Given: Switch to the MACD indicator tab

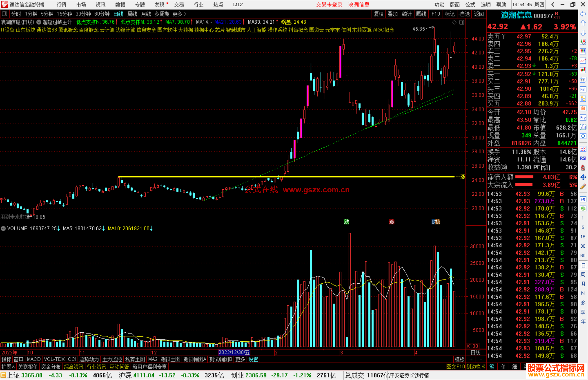Looking at the screenshot, I should (33, 359).
